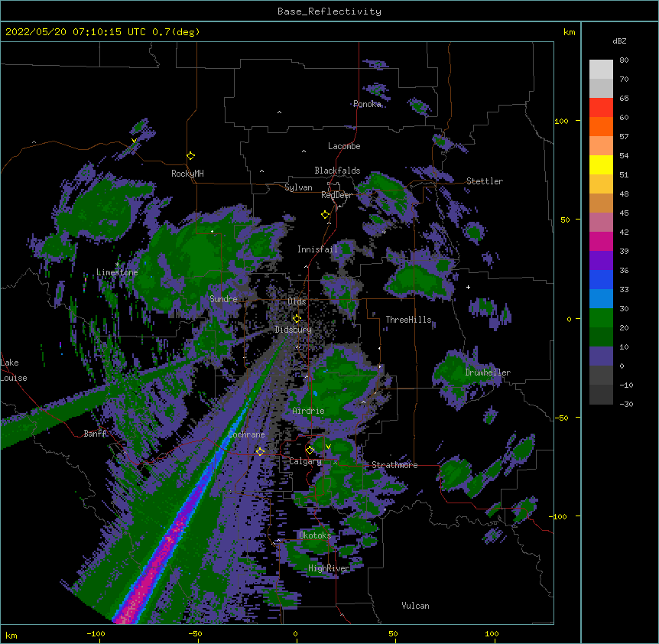Viewport: 659px width, 644px height.
Task: Click the Olds town label
Action: pos(297,301)
